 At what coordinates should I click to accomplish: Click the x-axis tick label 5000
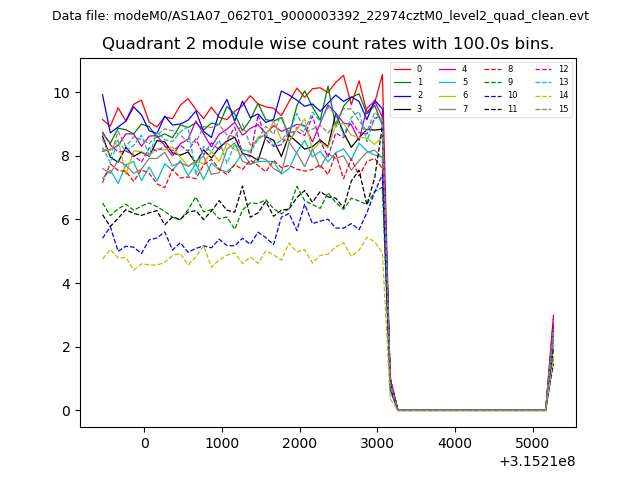coord(532,443)
